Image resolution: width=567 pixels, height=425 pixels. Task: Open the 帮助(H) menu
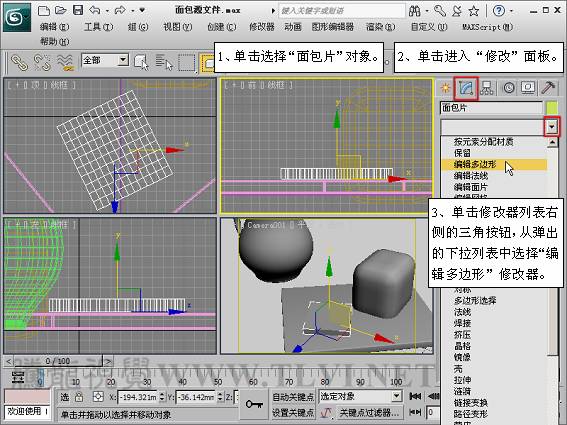pos(55,41)
